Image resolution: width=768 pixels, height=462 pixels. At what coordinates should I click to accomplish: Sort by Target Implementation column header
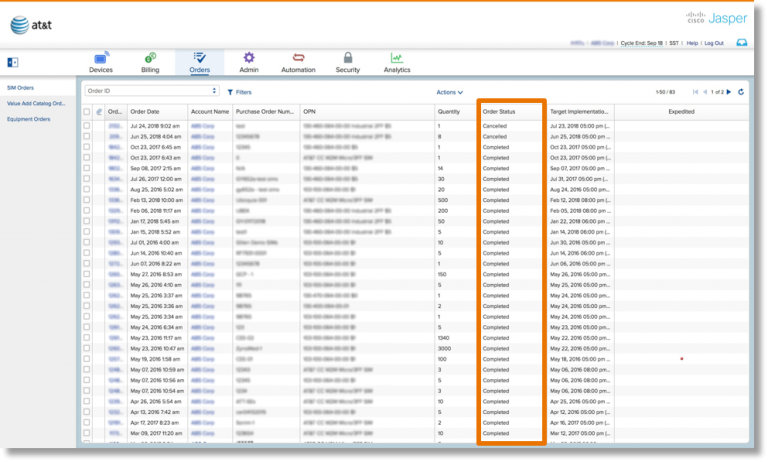coord(579,112)
